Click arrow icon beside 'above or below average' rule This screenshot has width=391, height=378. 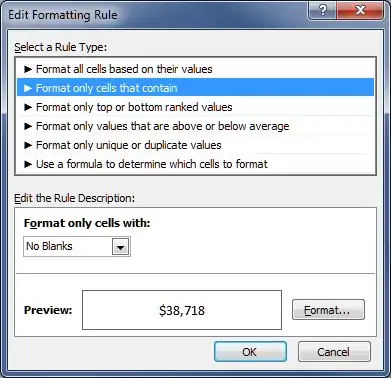[x=28, y=126]
